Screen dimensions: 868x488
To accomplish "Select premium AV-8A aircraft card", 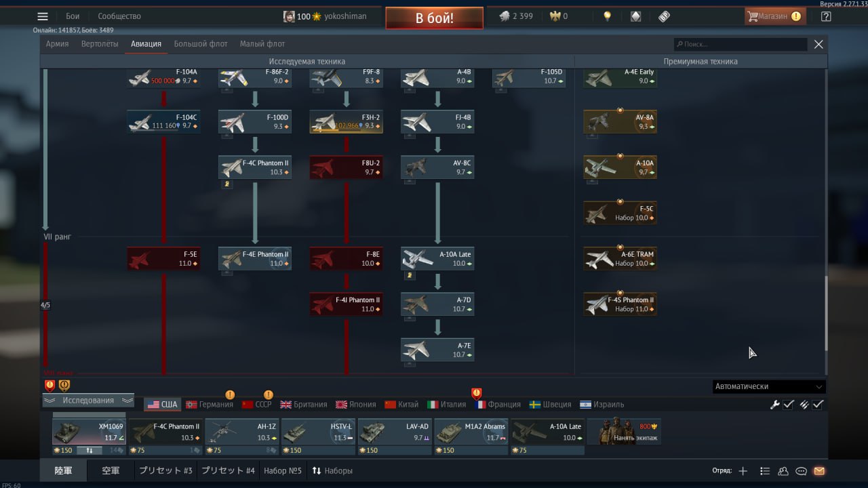I will [620, 122].
